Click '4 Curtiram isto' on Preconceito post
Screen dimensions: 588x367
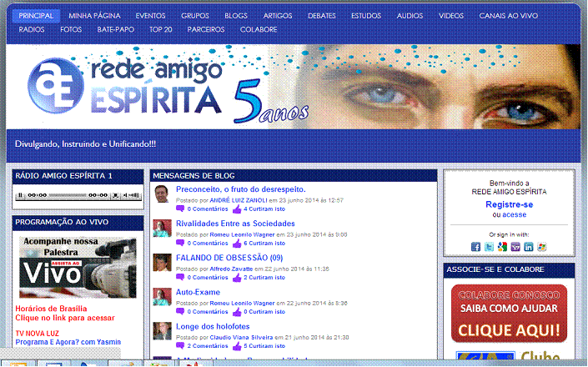pyautogui.click(x=264, y=209)
